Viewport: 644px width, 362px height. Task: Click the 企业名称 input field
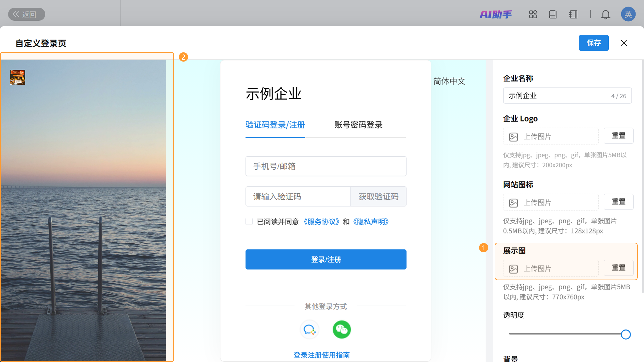point(567,96)
